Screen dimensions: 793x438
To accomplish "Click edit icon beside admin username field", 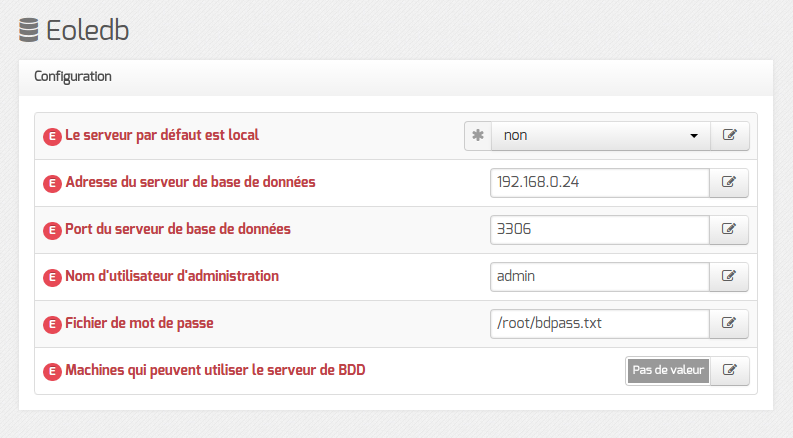I will [728, 277].
